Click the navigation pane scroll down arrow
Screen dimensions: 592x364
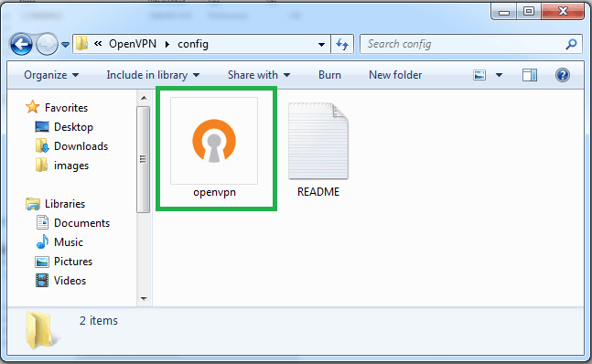coord(144,298)
